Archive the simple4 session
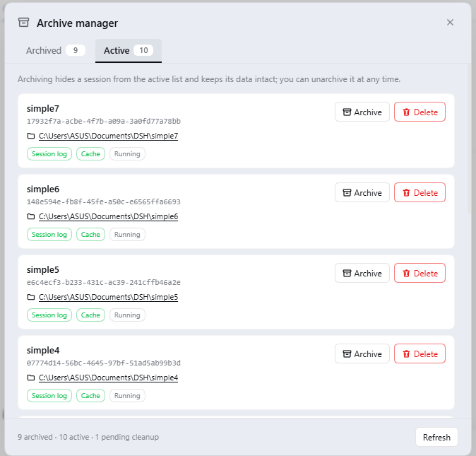 click(x=362, y=353)
